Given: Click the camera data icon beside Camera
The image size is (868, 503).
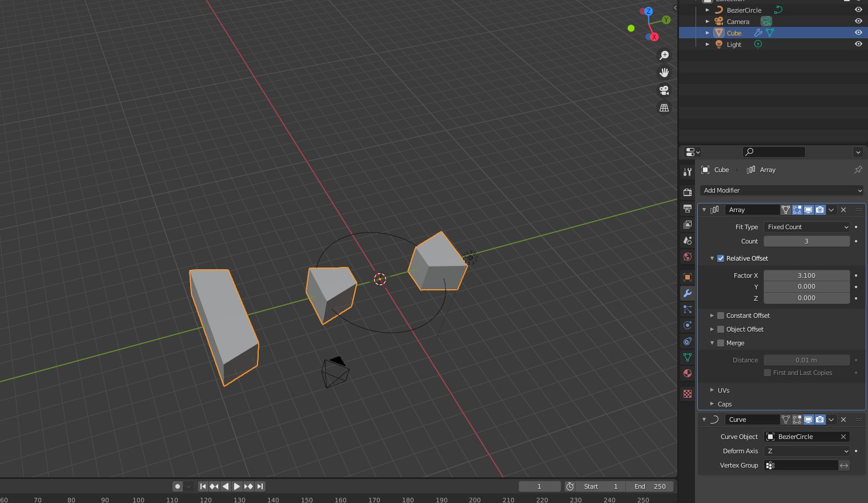Looking at the screenshot, I should click(766, 21).
